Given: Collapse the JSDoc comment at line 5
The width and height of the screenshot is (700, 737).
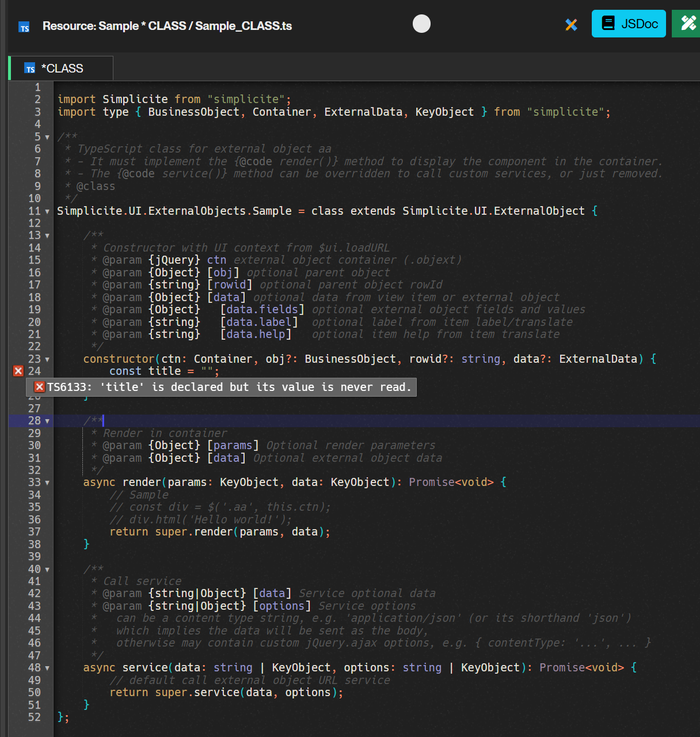Looking at the screenshot, I should 47,137.
